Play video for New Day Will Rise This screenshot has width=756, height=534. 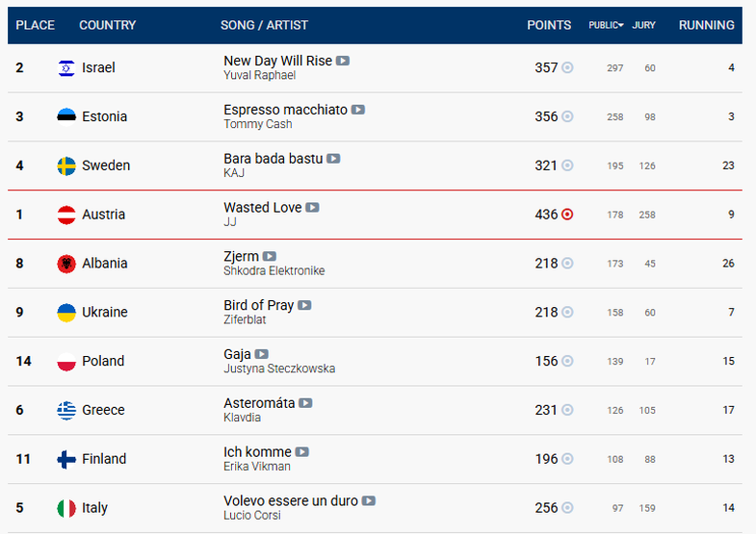tap(343, 61)
